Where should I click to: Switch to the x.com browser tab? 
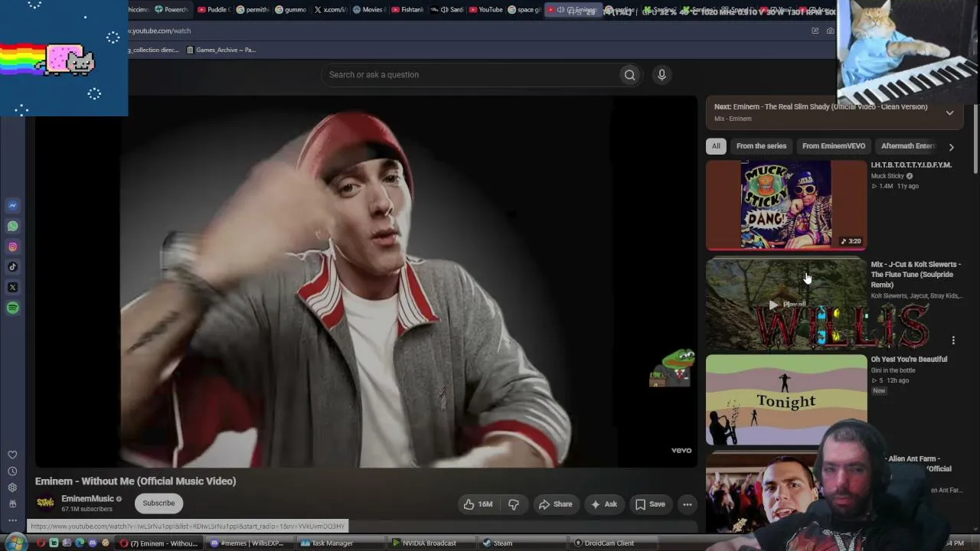point(331,10)
